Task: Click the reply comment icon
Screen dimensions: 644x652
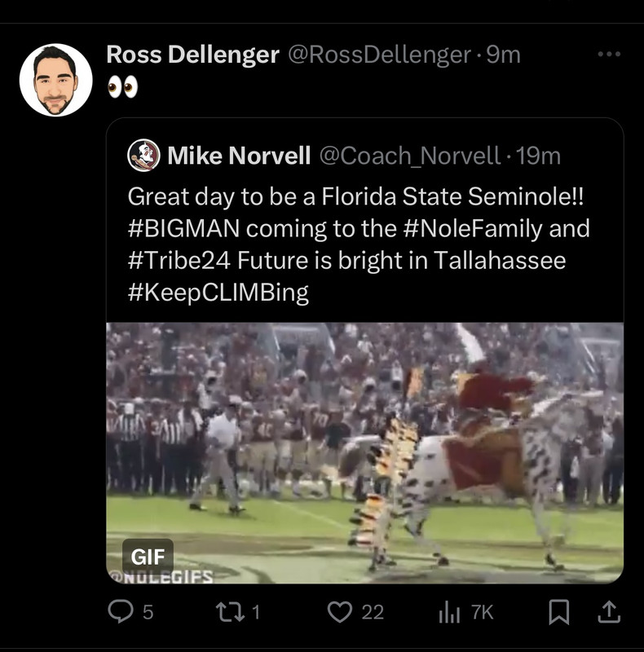Action: (120, 612)
